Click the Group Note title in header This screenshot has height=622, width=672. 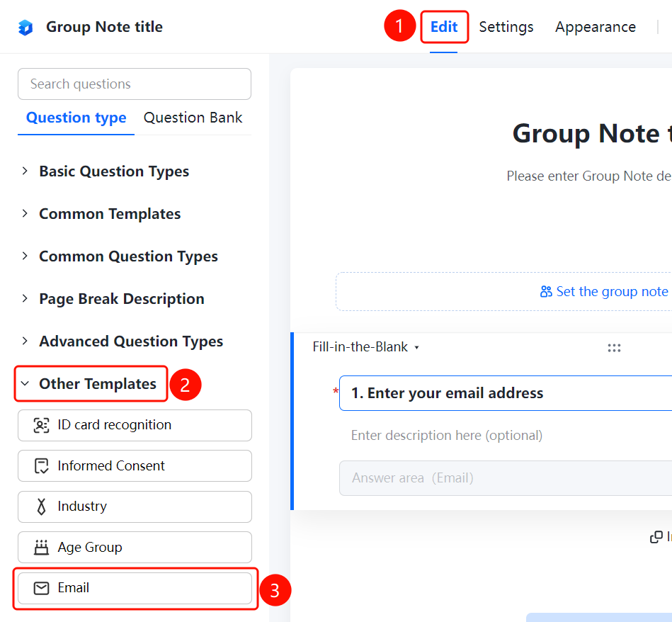coord(104,27)
